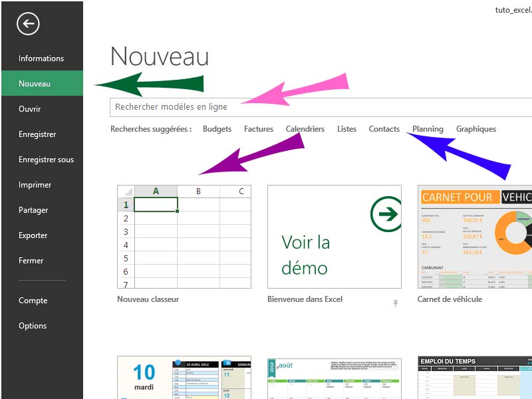Open the Voir la démo template thumbnail
The width and height of the screenshot is (532, 399).
coord(334,237)
